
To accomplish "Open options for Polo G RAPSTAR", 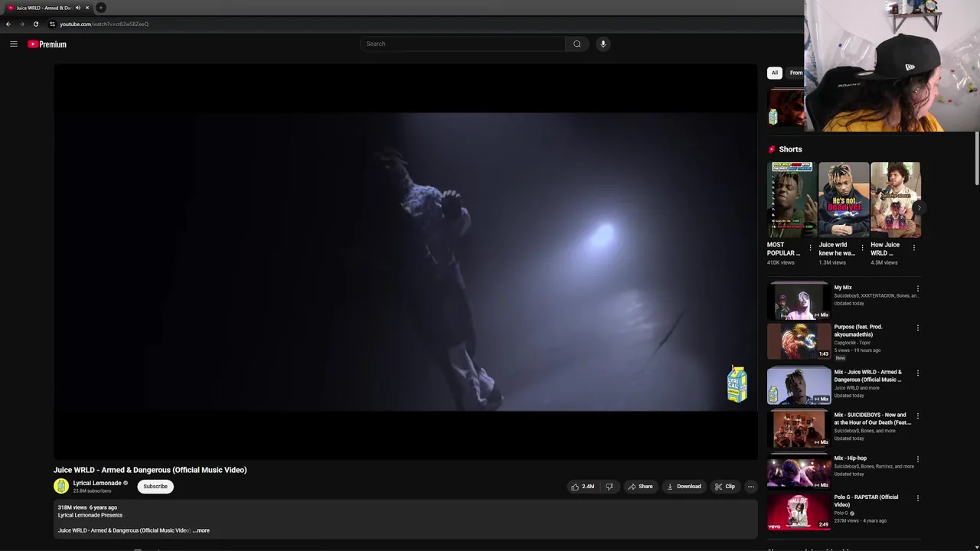I will point(917,498).
